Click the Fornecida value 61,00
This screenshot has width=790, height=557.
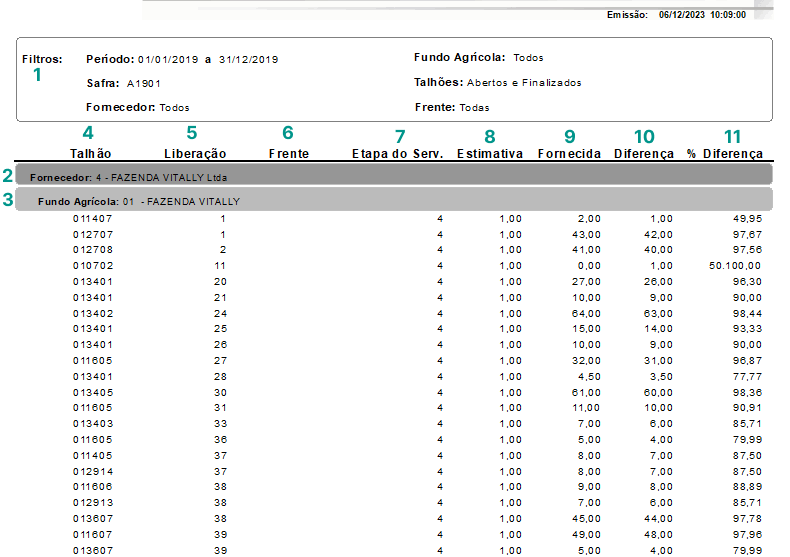click(586, 392)
